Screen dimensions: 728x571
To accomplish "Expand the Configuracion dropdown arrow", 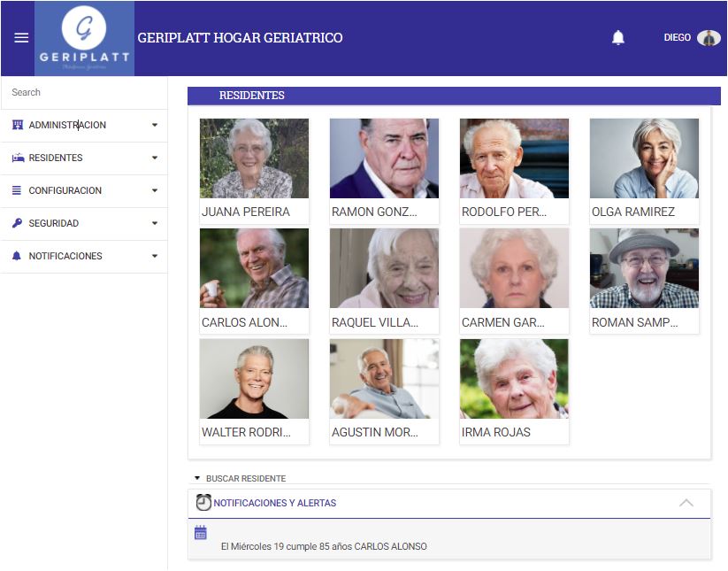I will pyautogui.click(x=155, y=190).
